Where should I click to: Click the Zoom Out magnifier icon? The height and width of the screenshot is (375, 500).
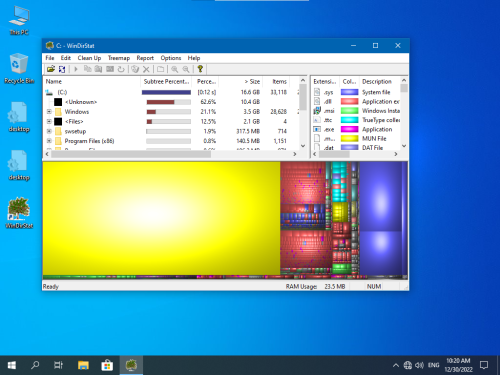(x=186, y=69)
